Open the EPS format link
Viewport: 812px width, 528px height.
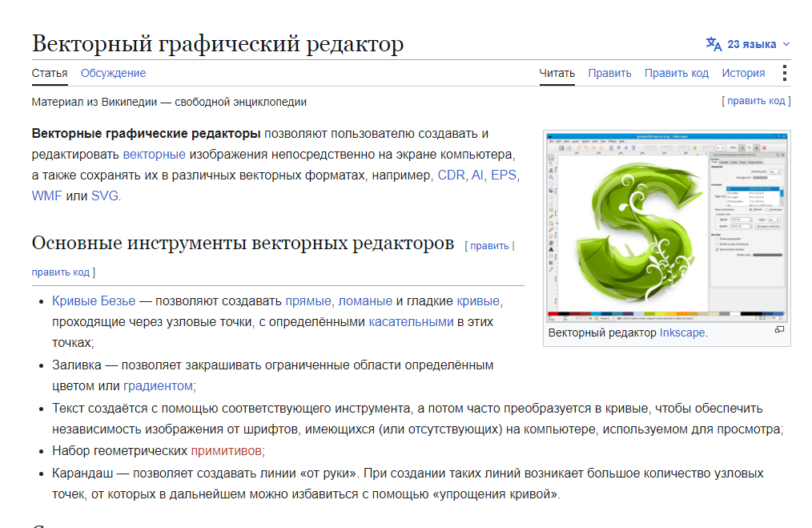[504, 175]
